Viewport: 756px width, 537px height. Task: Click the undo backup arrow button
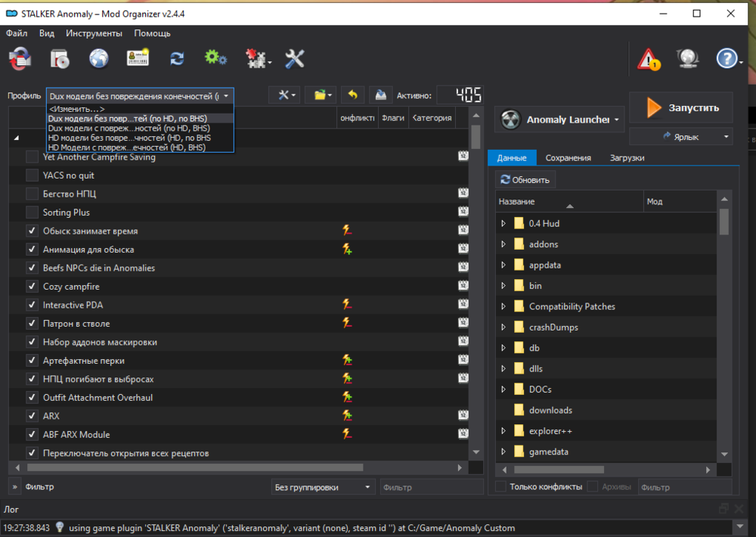352,95
